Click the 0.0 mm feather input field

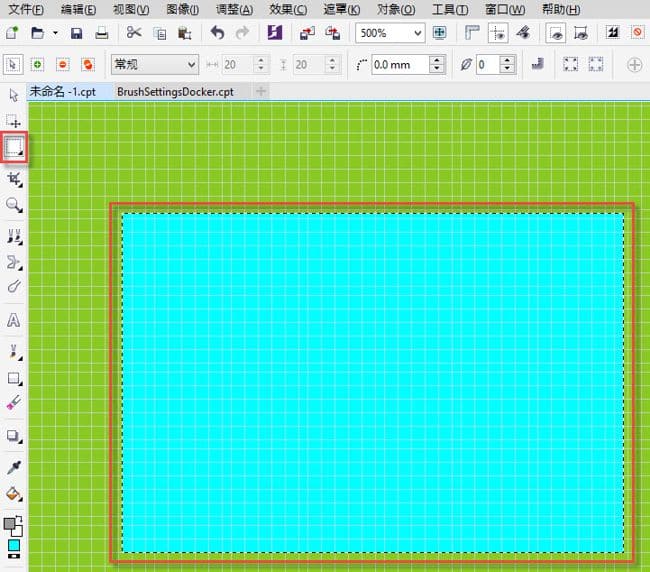click(x=398, y=64)
